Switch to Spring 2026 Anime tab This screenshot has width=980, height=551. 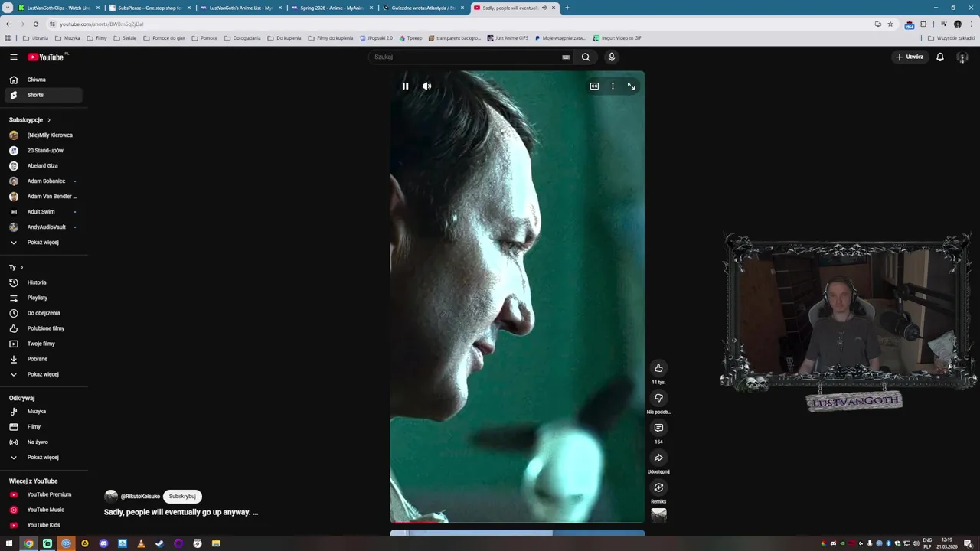point(332,8)
